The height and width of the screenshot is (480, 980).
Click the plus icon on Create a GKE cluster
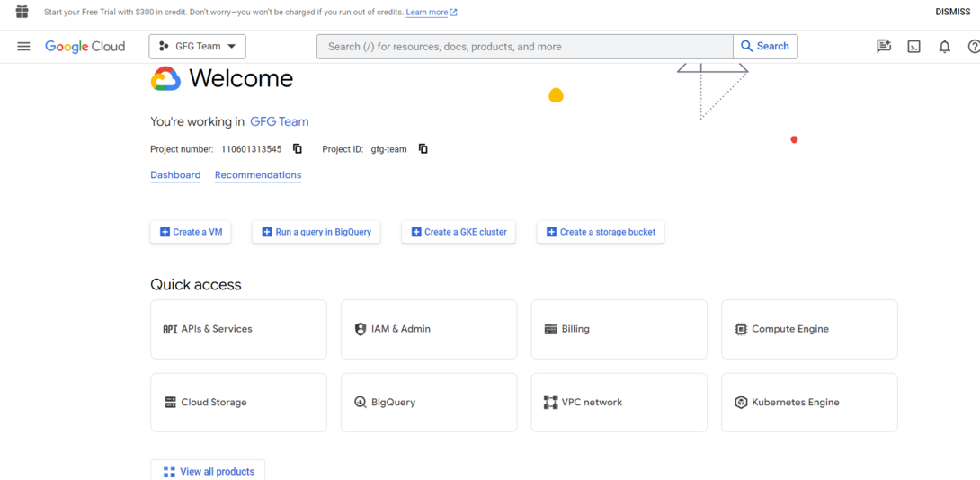click(x=416, y=232)
